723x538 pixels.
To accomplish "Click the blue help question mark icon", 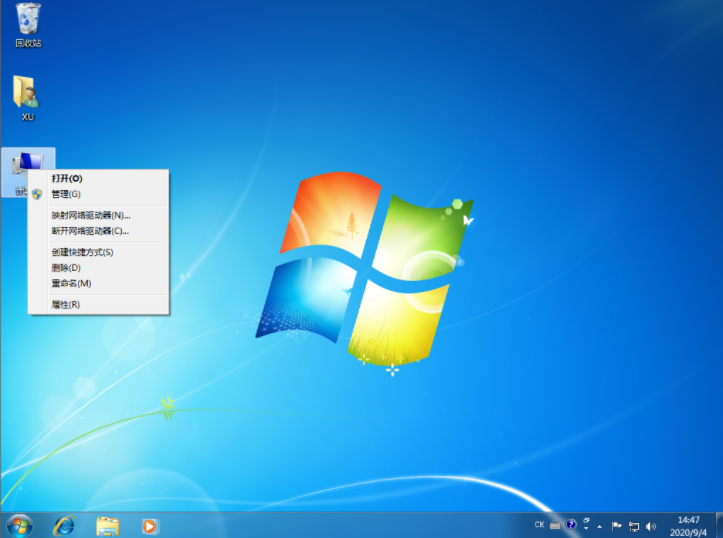I will 571,524.
